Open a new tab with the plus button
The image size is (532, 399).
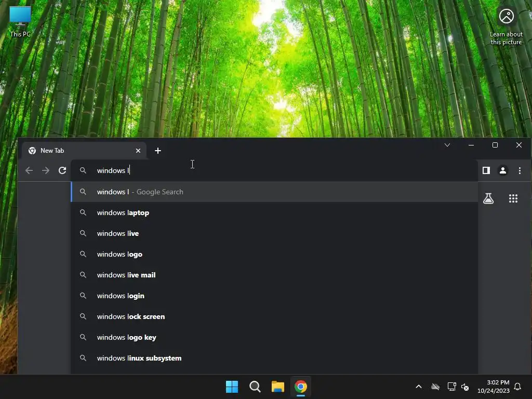coord(158,151)
